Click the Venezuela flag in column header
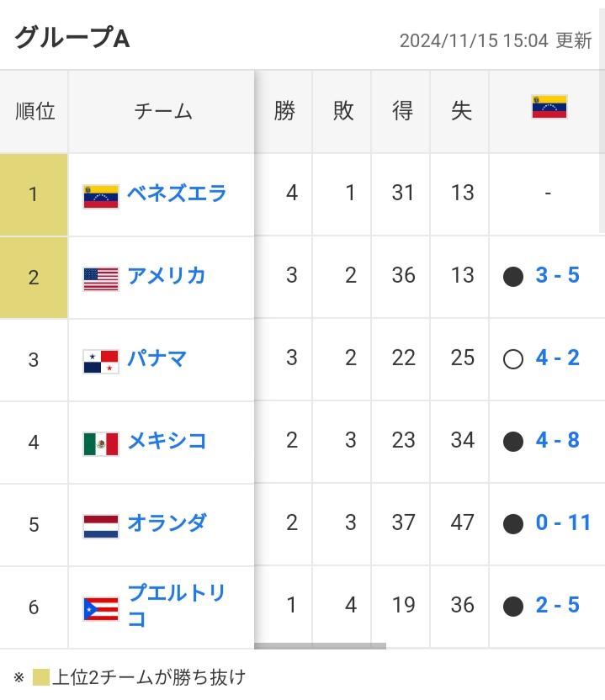 549,107
